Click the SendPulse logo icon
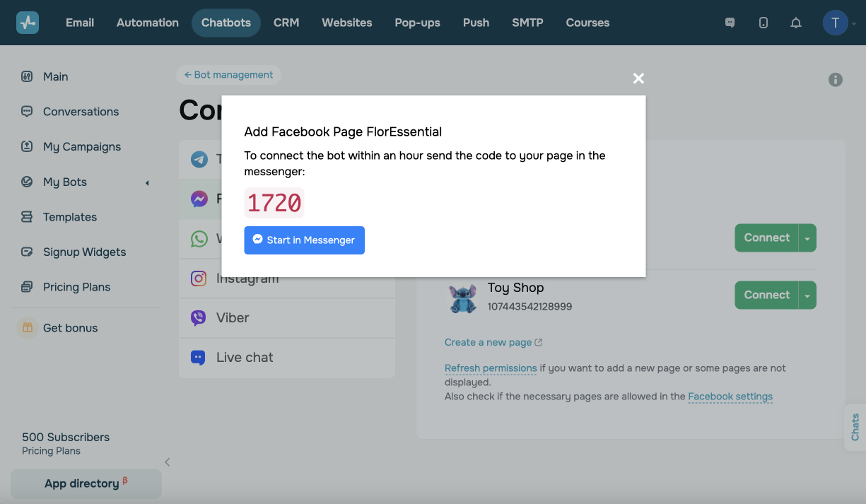This screenshot has height=504, width=866. tap(28, 23)
